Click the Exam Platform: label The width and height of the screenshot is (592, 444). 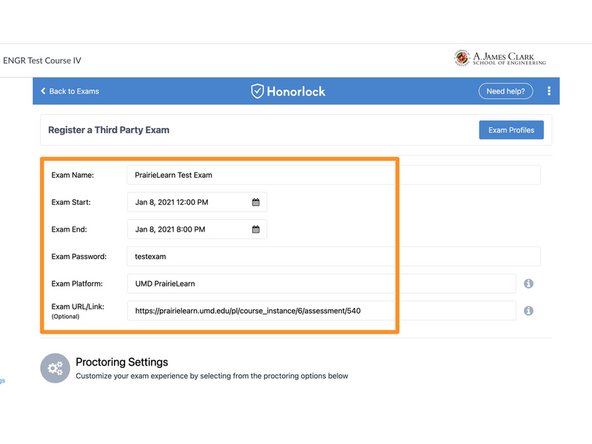(77, 284)
